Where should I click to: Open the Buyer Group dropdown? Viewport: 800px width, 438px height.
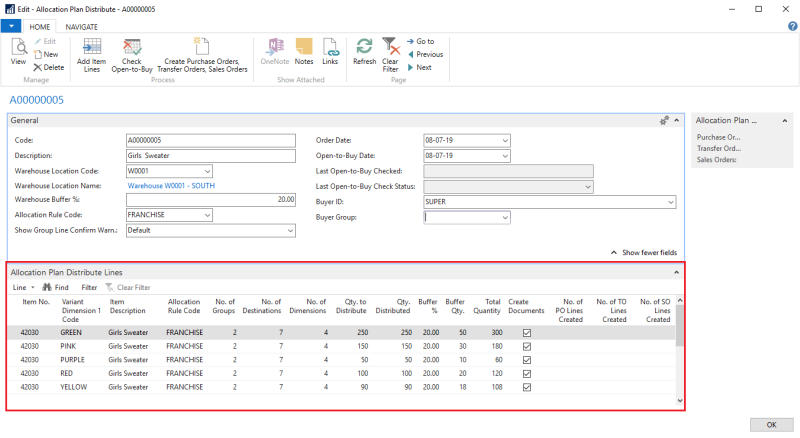point(505,217)
